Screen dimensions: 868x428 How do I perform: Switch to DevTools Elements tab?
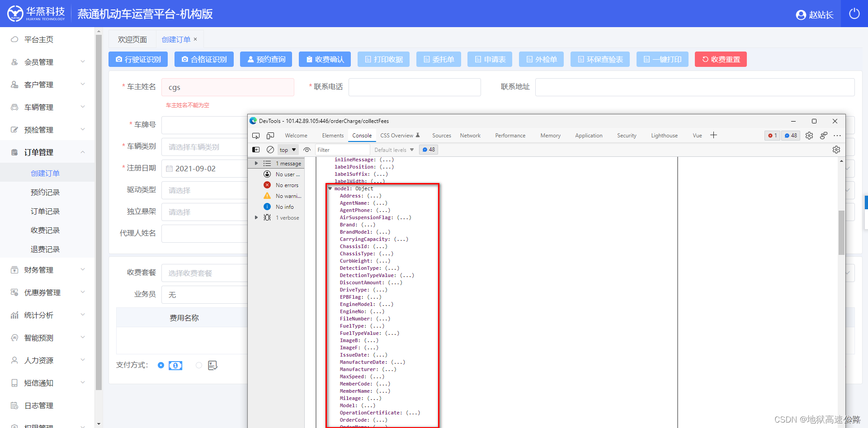(x=333, y=136)
